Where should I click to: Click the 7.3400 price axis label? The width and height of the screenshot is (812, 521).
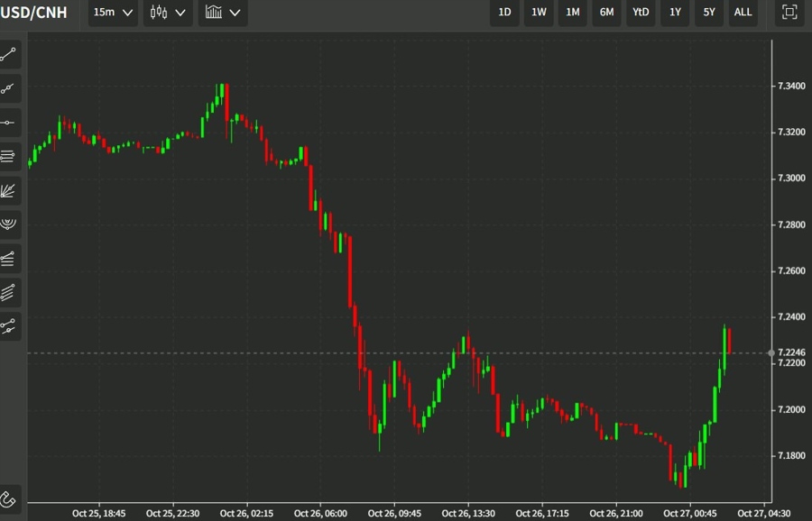coord(792,86)
